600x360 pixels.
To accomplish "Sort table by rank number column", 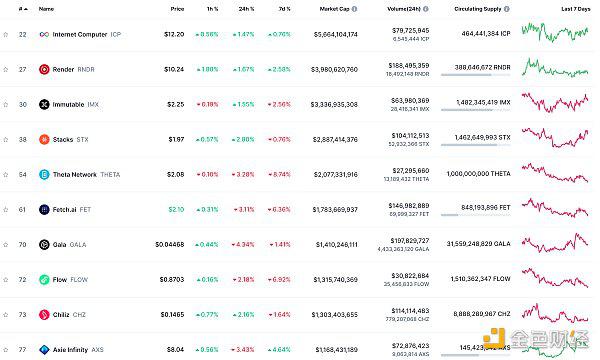I will 23,9.
